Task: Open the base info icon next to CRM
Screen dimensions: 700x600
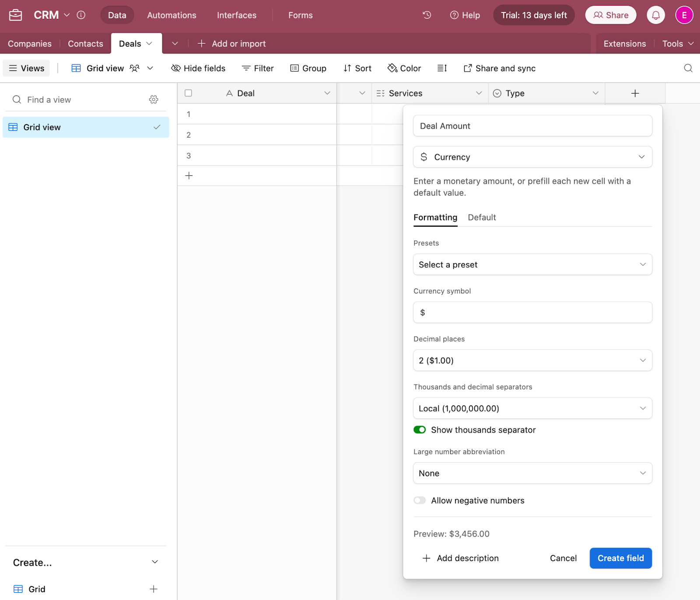Action: coord(81,15)
